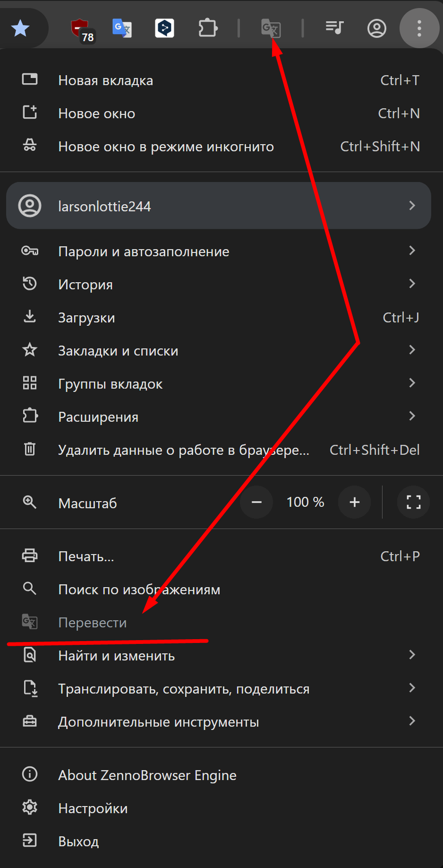Open the red shield ad blocker extension
Screen dimensions: 443x868
point(80,28)
